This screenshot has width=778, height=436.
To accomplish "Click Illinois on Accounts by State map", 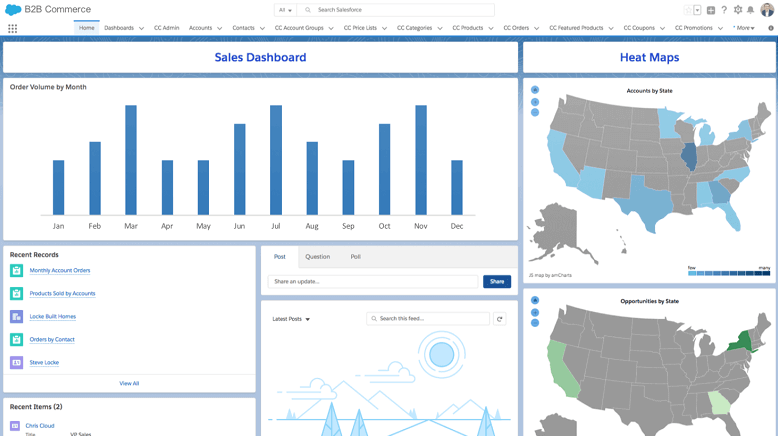I will [689, 156].
